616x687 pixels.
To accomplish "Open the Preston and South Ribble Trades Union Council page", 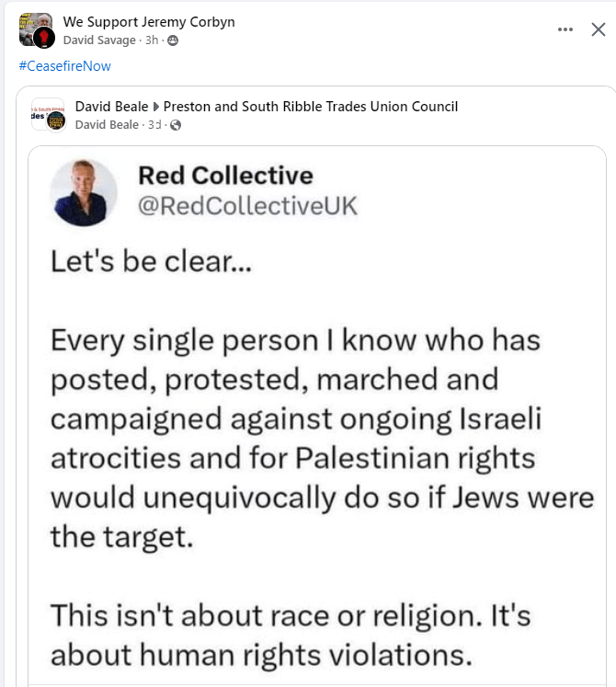I will (x=311, y=107).
